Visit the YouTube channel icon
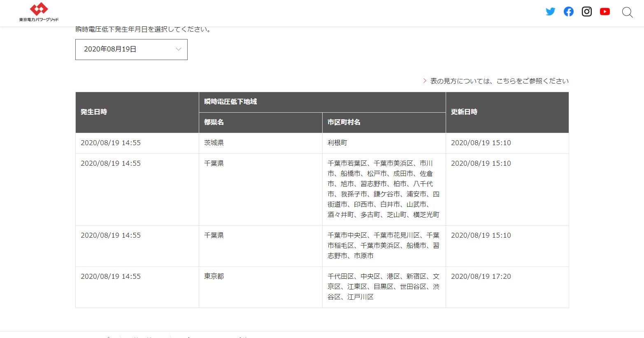Viewport: 644px width, 338px height. (604, 12)
